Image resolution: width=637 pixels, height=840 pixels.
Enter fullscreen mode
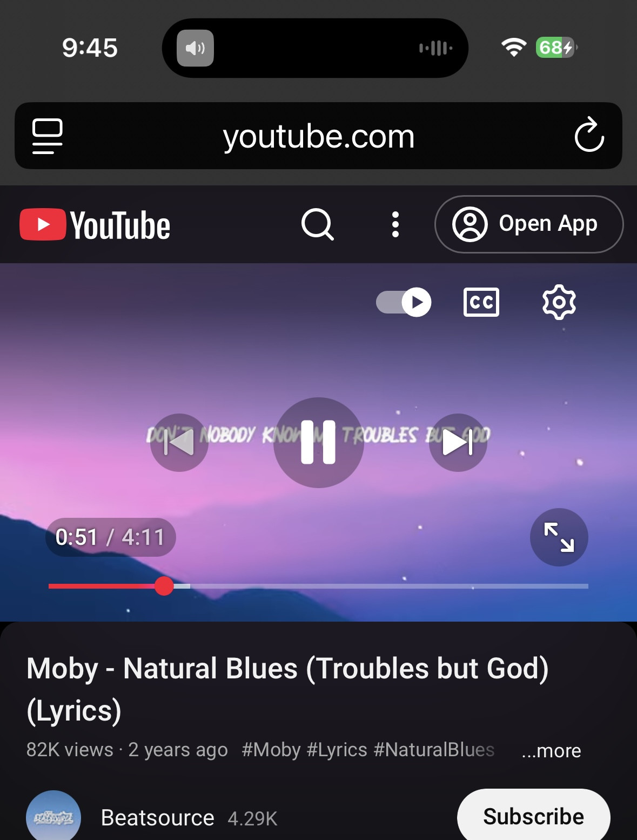point(559,537)
